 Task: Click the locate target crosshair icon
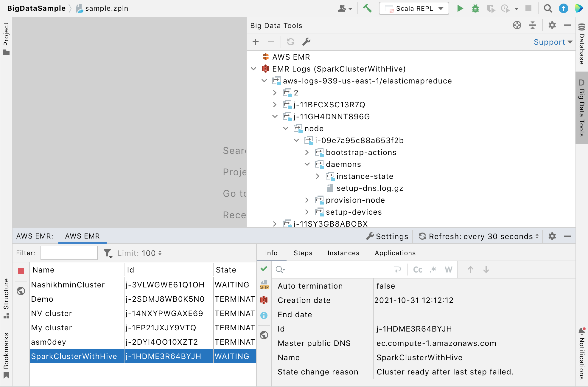point(517,25)
